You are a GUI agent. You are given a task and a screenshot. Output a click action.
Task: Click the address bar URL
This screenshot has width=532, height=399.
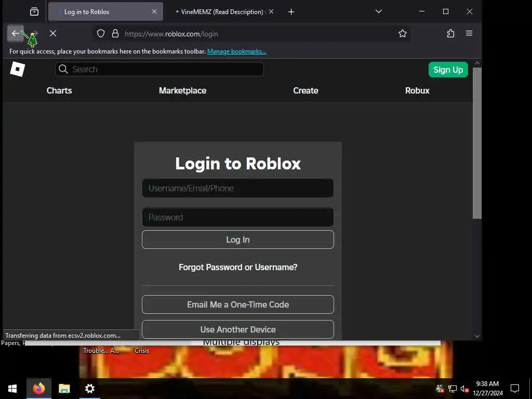tap(171, 34)
